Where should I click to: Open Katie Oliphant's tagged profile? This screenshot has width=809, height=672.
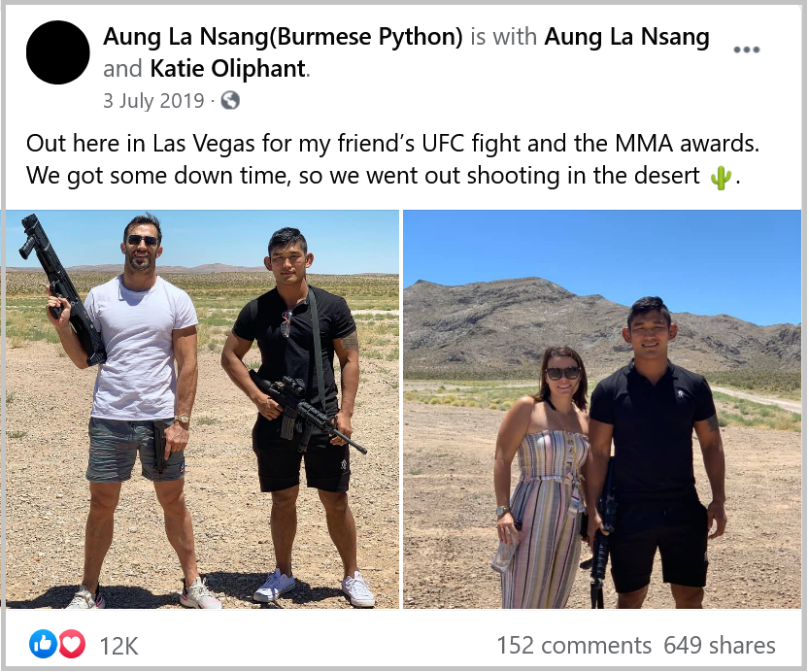[228, 69]
